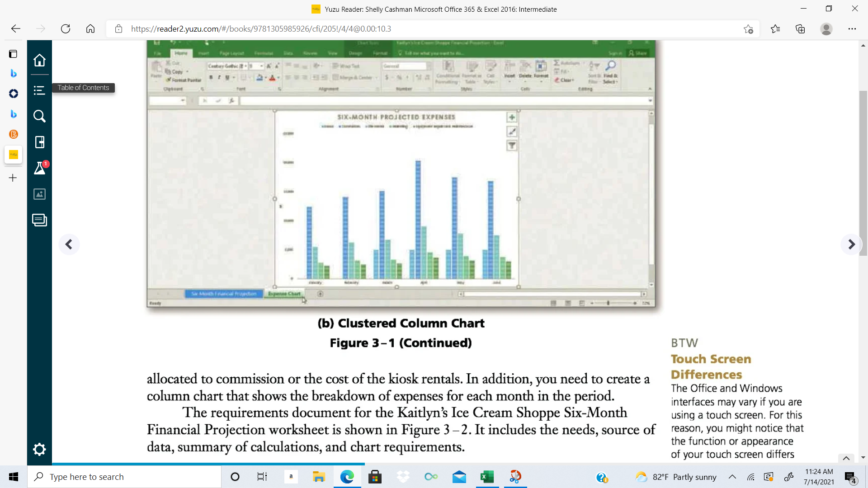This screenshot has height=488, width=868.
Task: Open Yuzu reader settings gear
Action: click(x=39, y=449)
